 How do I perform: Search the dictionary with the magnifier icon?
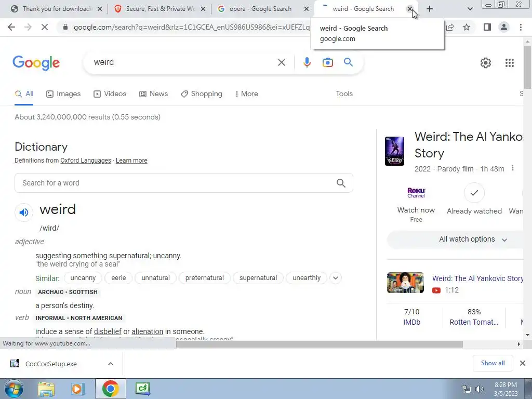click(341, 183)
